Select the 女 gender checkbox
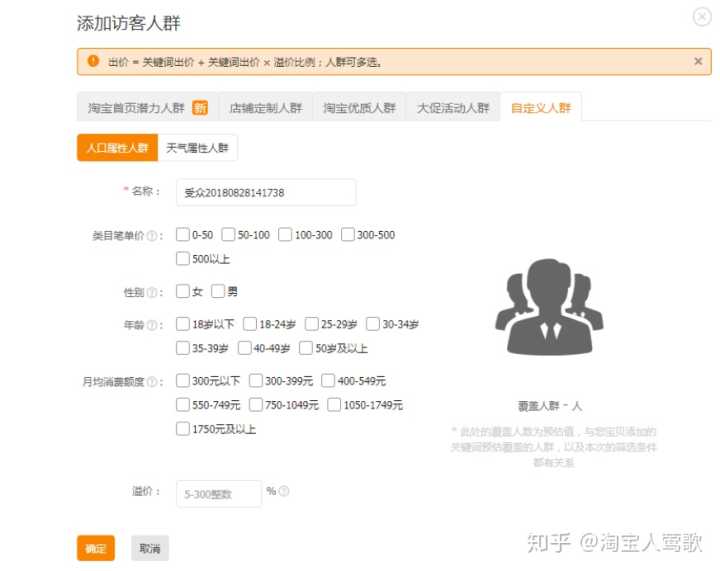720x571 pixels. [182, 292]
